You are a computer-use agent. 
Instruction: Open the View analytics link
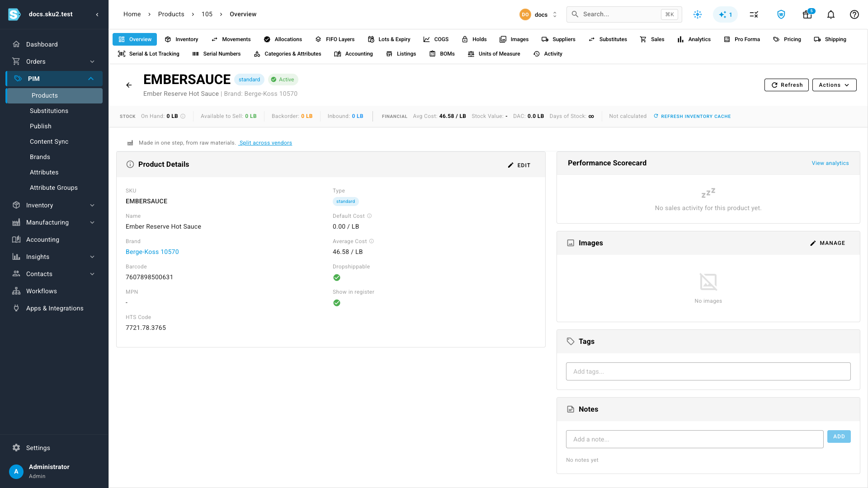tap(830, 163)
